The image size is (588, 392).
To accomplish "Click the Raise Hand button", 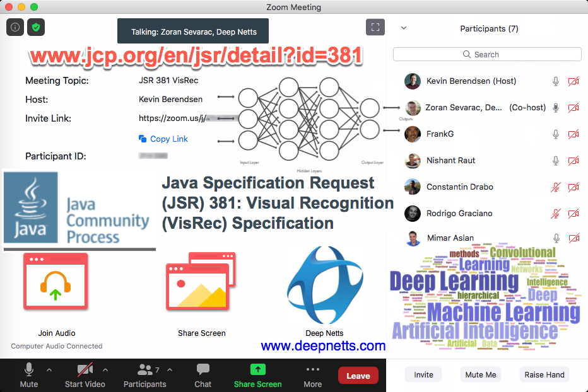I will click(544, 375).
